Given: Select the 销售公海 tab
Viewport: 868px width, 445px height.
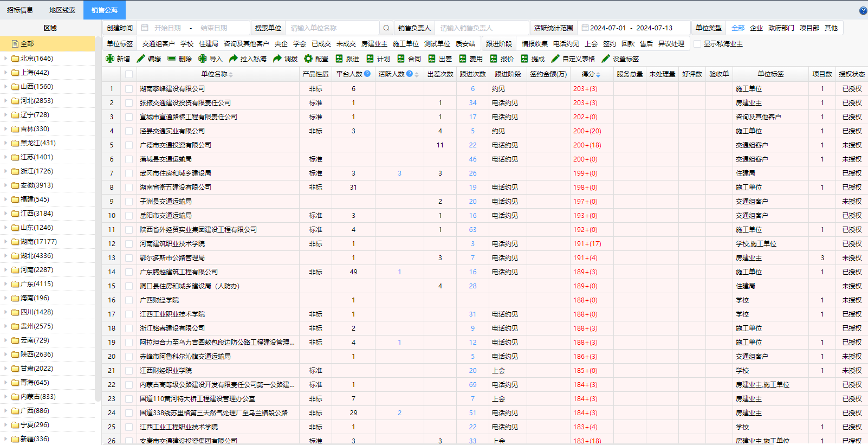Looking at the screenshot, I should (105, 10).
